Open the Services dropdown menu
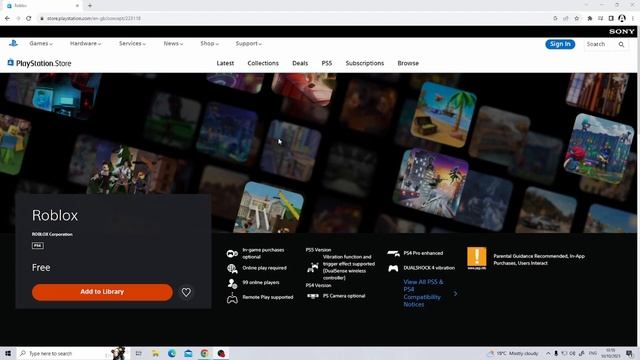The width and height of the screenshot is (640, 360). (132, 43)
